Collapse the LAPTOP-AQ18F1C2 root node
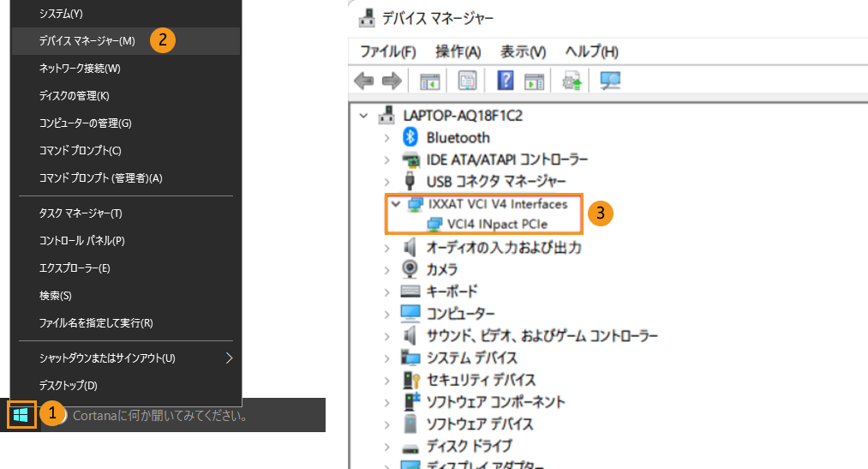This screenshot has width=868, height=469. click(363, 116)
